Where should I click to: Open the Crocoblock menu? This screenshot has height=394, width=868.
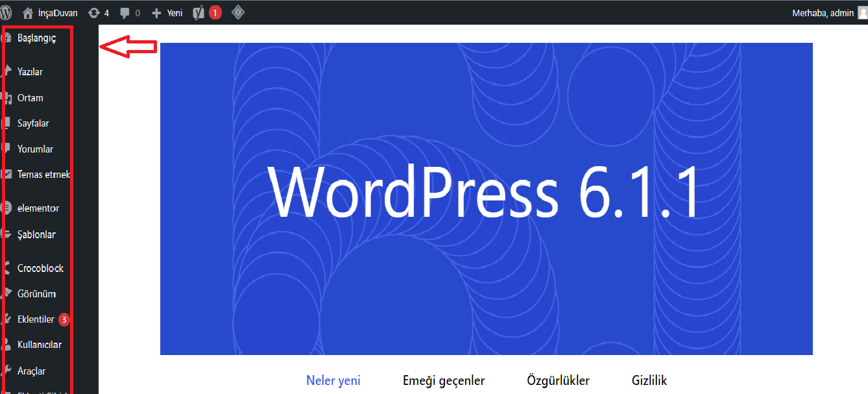click(x=40, y=268)
